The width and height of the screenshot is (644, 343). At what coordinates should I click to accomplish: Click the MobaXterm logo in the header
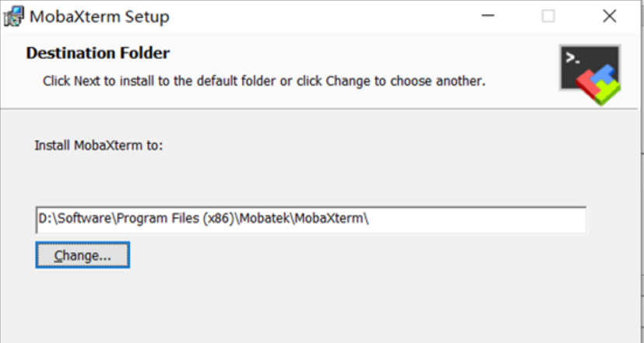(589, 74)
